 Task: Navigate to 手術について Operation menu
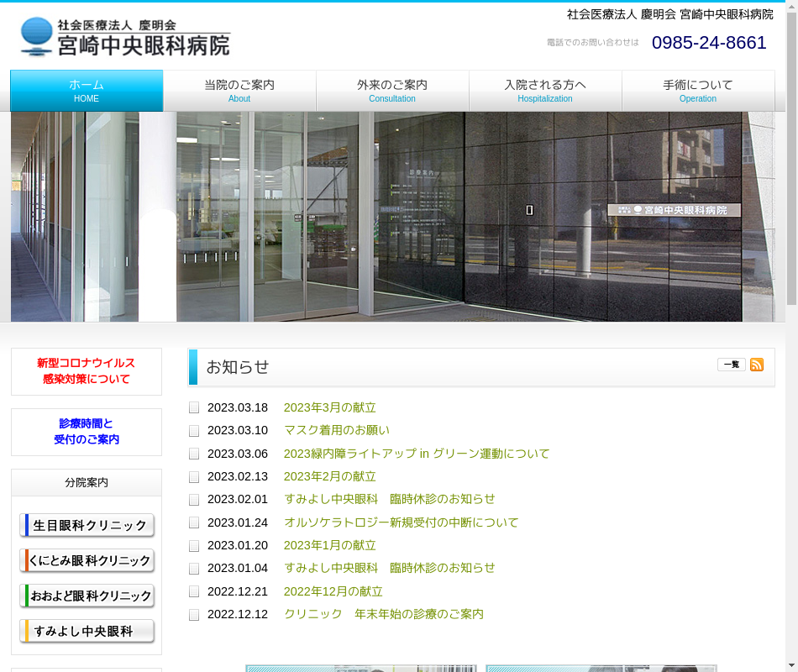[x=698, y=91]
